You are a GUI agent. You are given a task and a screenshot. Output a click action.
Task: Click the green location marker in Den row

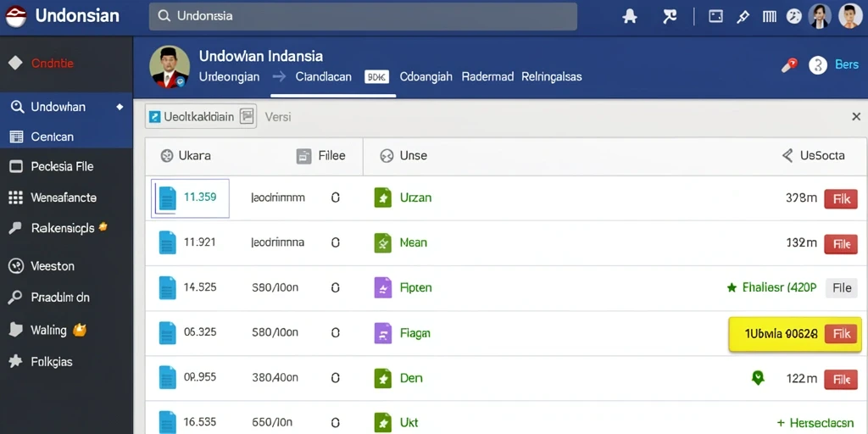point(757,378)
